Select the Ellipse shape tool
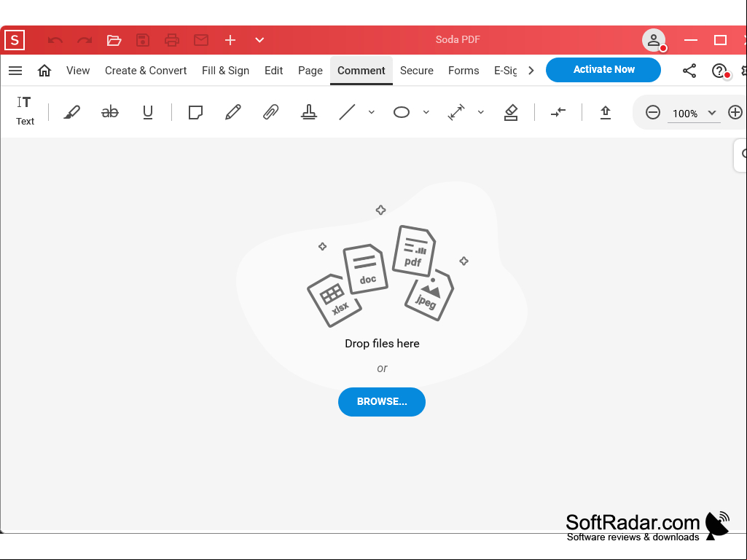 tap(402, 112)
